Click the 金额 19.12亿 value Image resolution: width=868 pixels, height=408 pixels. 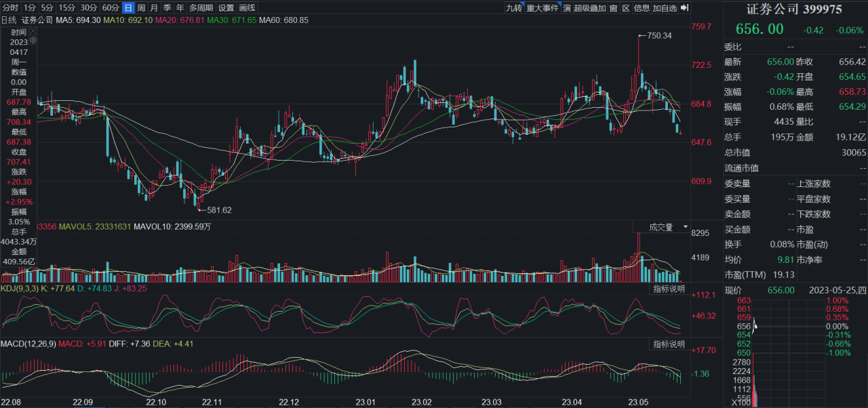[x=850, y=137]
